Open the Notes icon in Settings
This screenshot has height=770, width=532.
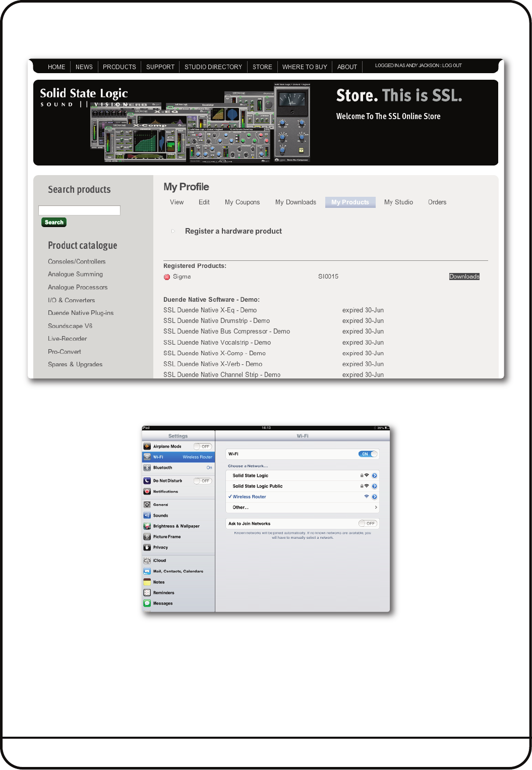click(147, 582)
